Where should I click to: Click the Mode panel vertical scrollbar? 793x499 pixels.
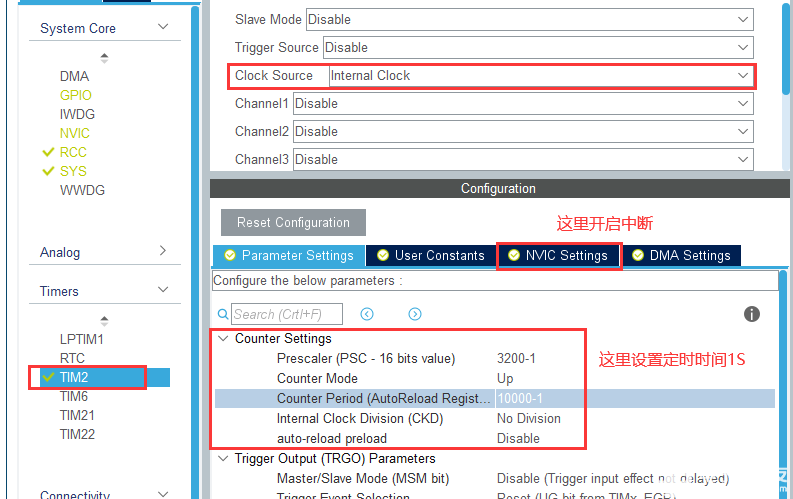(x=785, y=48)
